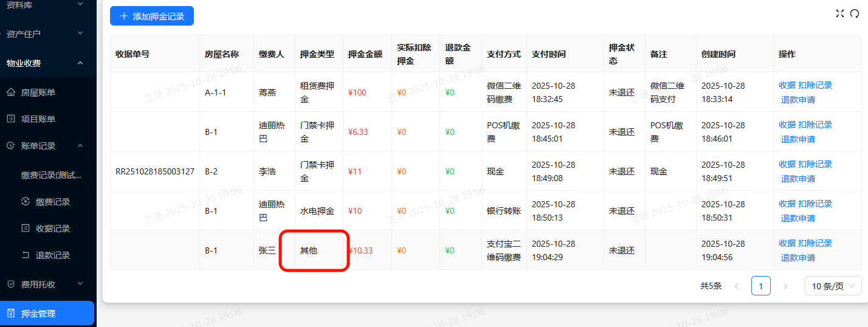Click the 退款记录 return icon
Image resolution: width=868 pixels, height=327 pixels.
tap(26, 255)
